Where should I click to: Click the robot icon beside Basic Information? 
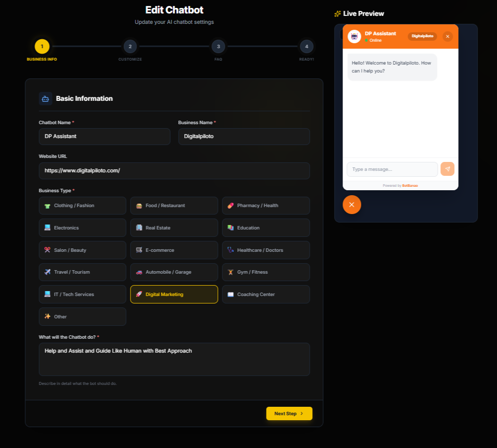pyautogui.click(x=45, y=99)
